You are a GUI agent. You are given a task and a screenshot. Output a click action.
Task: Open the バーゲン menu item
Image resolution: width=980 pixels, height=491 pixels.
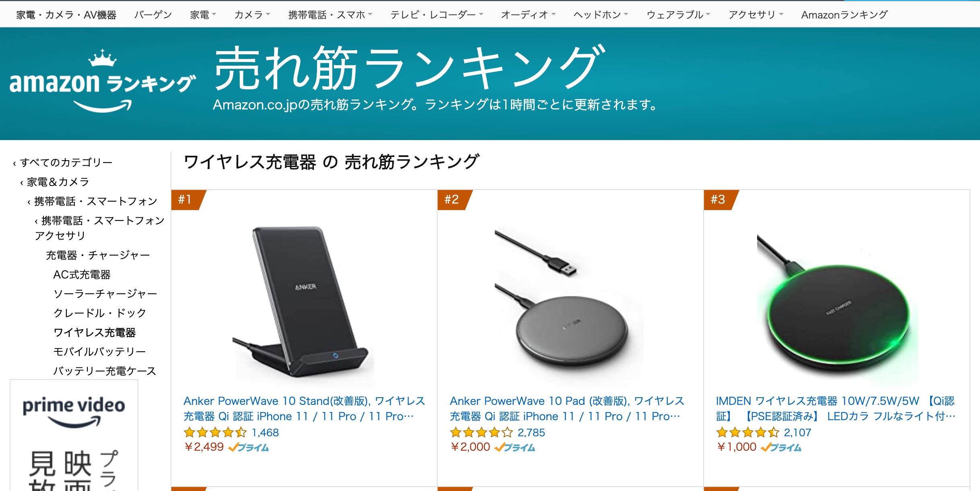coord(153,15)
